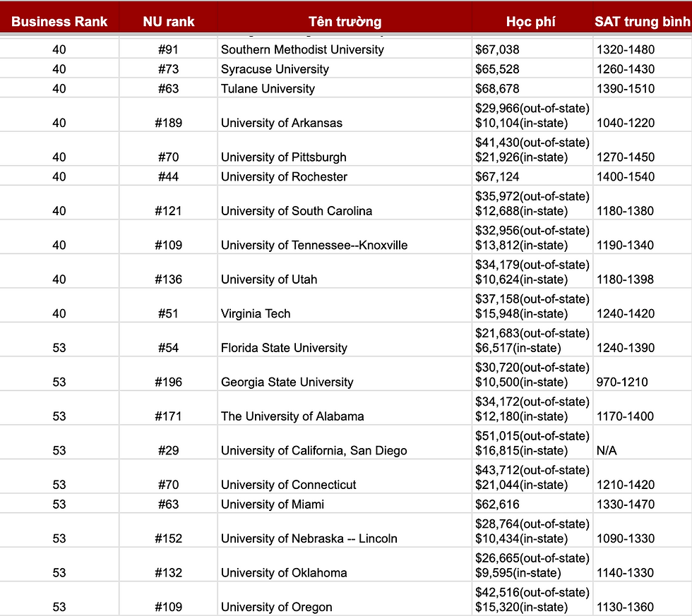Select the Georgia State University cell
Screen dimensions: 692x616
coord(345,374)
